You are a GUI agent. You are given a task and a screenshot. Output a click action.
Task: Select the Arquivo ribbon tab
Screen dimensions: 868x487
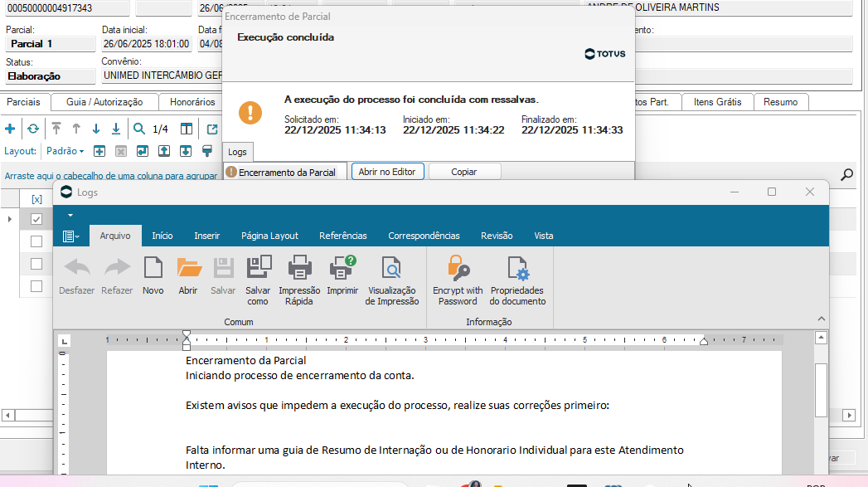115,236
